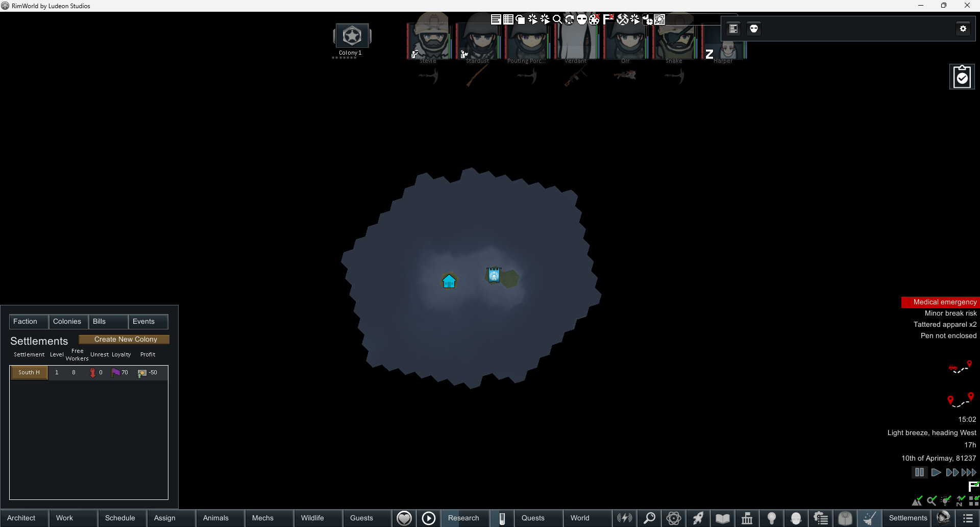
Task: Open the Research tab
Action: click(x=465, y=518)
